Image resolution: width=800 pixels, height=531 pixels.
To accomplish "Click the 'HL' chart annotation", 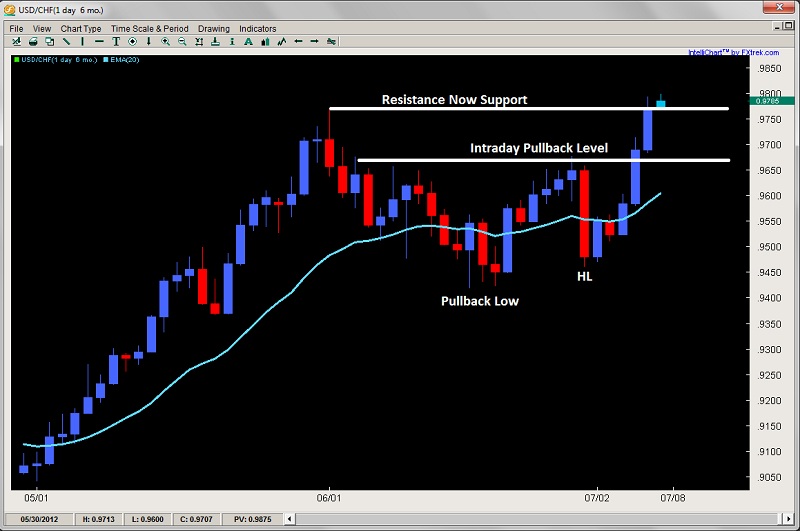I will (585, 276).
